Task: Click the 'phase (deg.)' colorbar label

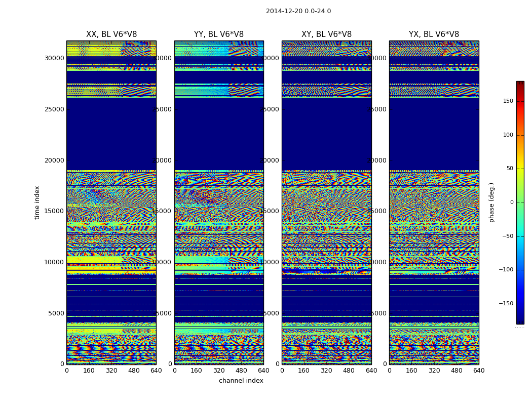Action: [x=491, y=202]
